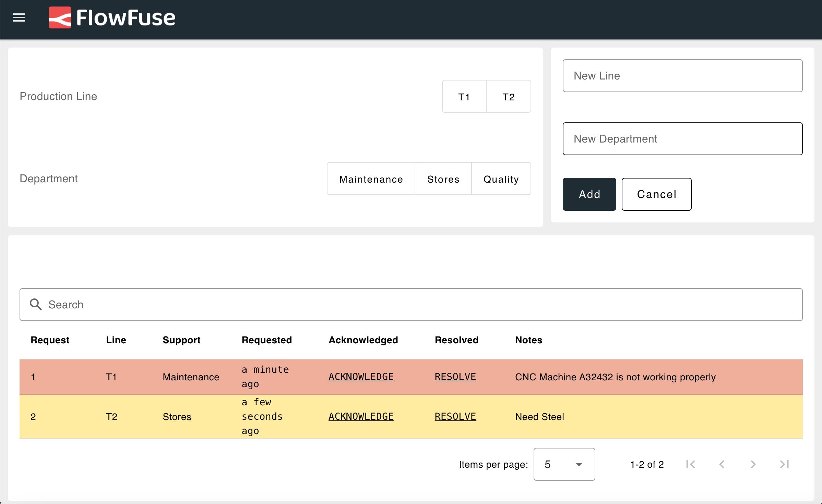Navigate to last page arrow
Screen dimensions: 822x504
point(785,464)
